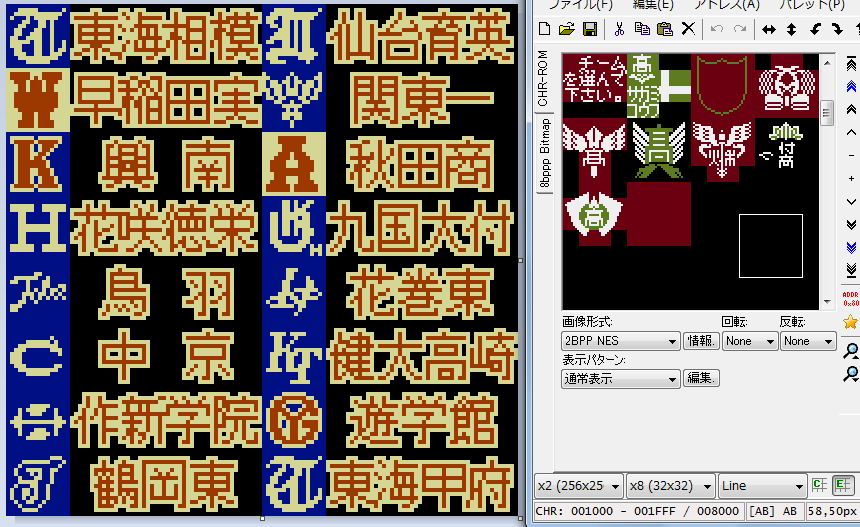The height and width of the screenshot is (527, 860).
Task: Click the チームを選んで下さい text tile
Action: pos(595,80)
